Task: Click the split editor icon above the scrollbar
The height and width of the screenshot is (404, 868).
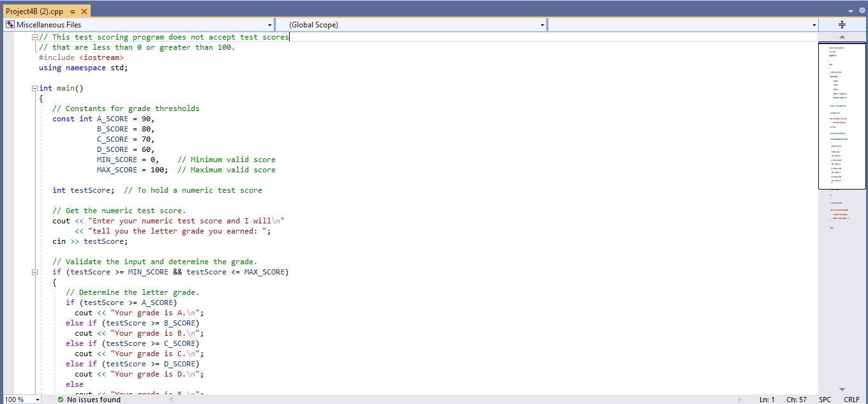Action: pos(841,24)
